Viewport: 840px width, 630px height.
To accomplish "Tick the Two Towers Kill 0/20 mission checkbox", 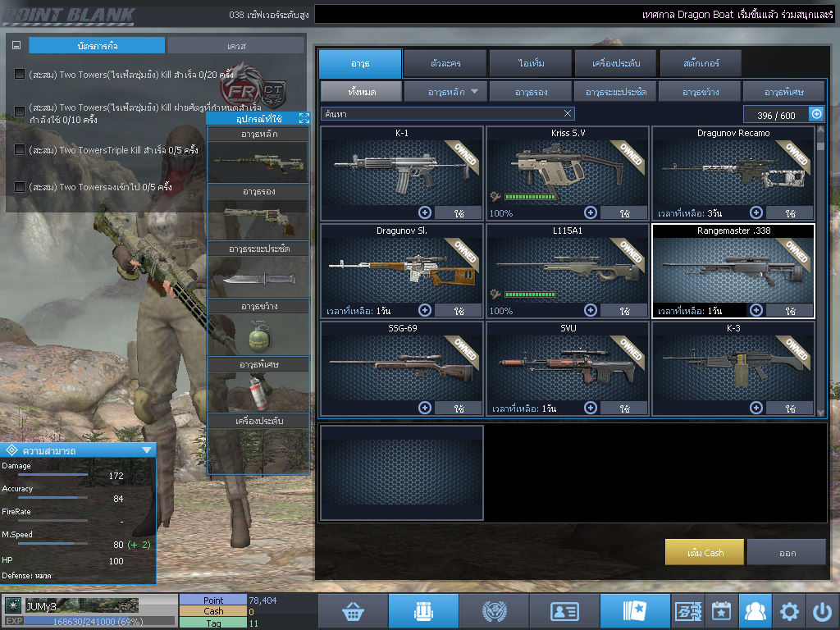I will (20, 74).
